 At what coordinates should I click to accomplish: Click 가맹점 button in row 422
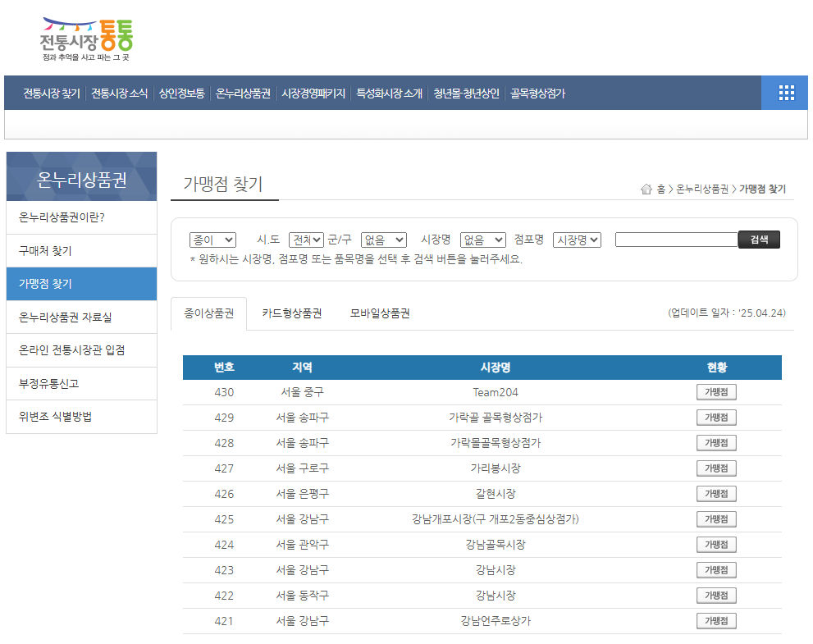(x=716, y=596)
